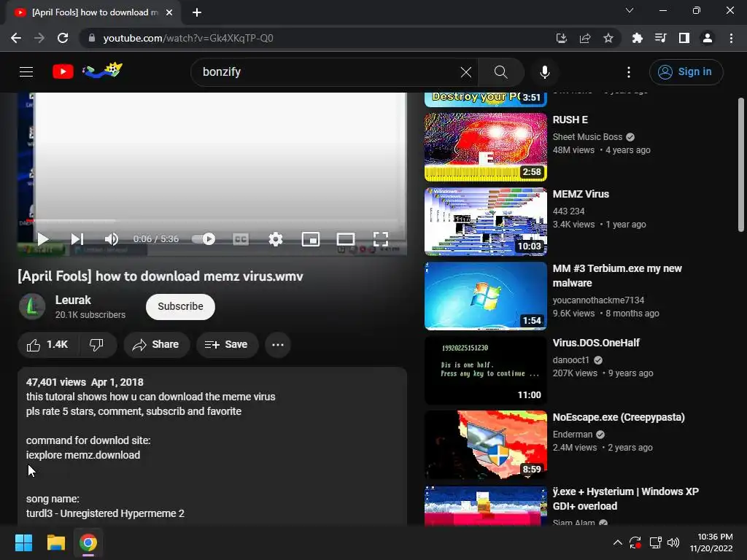The width and height of the screenshot is (747, 560).
Task: Toggle Chrome side panel
Action: pos(684,38)
